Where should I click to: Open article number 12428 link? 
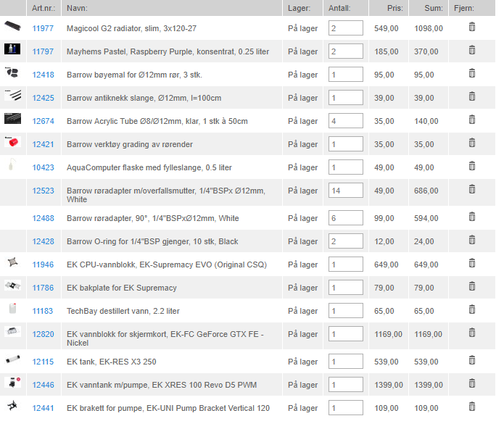tap(43, 241)
